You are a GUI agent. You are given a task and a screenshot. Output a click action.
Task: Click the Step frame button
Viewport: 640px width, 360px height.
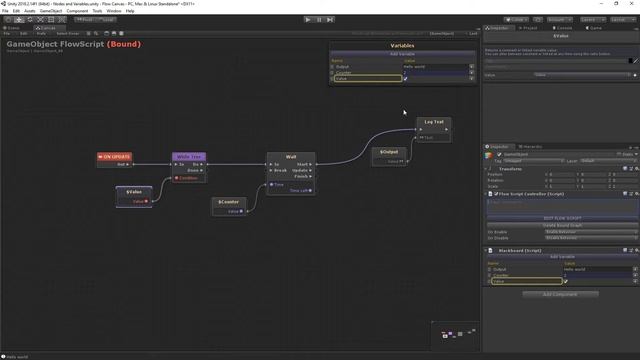click(x=330, y=20)
